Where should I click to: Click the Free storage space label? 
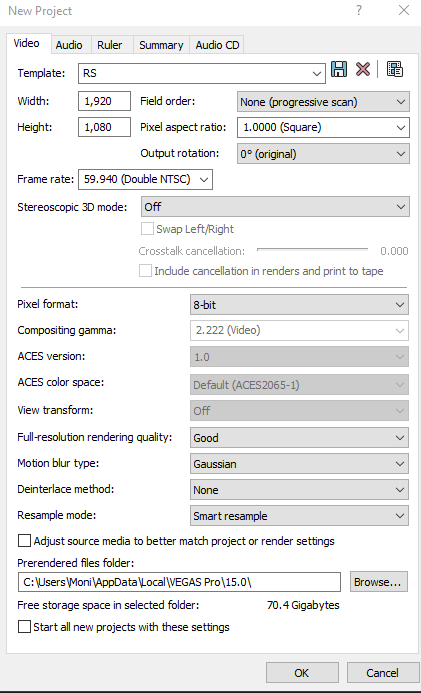108,605
